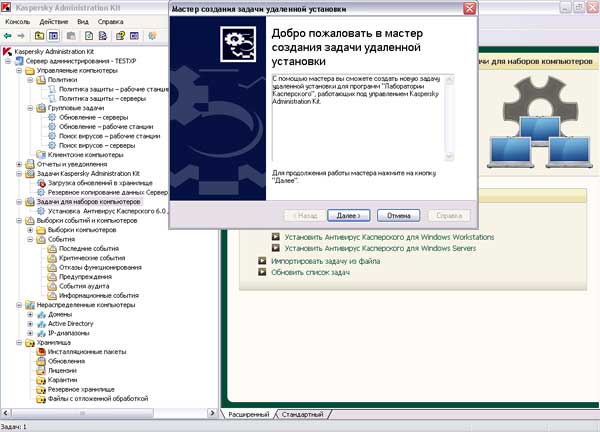Click the Help question-mark toolbar icon
The height and width of the screenshot is (432, 600).
[x=120, y=36]
